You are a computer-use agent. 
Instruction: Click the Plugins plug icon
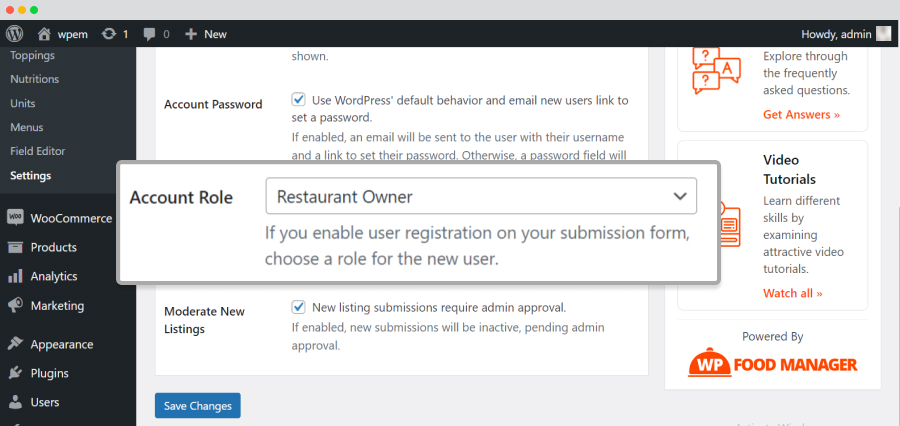(15, 373)
